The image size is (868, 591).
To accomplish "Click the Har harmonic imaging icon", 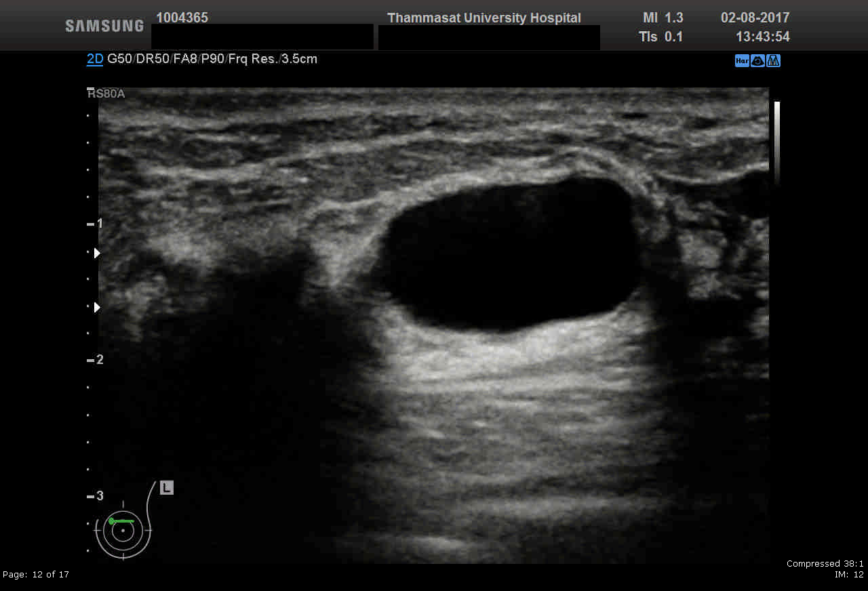I will (x=742, y=60).
